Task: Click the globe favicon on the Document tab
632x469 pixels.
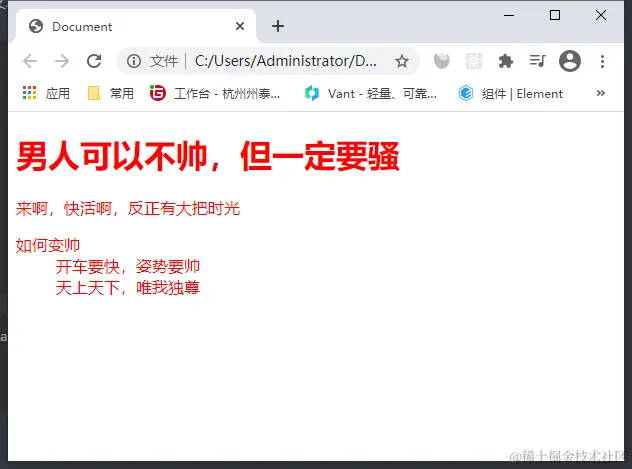Action: [x=36, y=26]
